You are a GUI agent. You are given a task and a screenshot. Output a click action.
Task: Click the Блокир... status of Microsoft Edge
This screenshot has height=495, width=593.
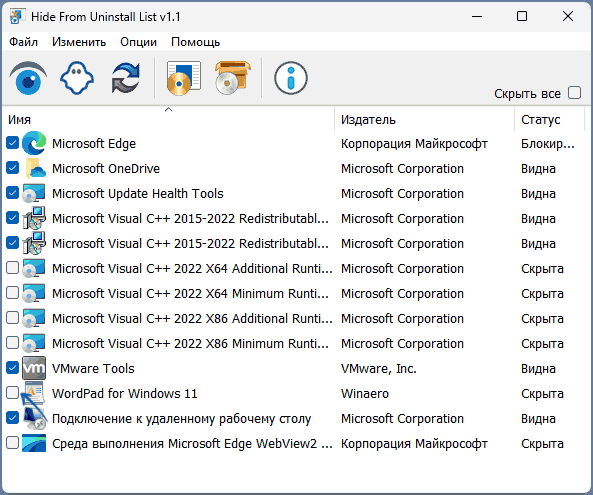pyautogui.click(x=548, y=144)
